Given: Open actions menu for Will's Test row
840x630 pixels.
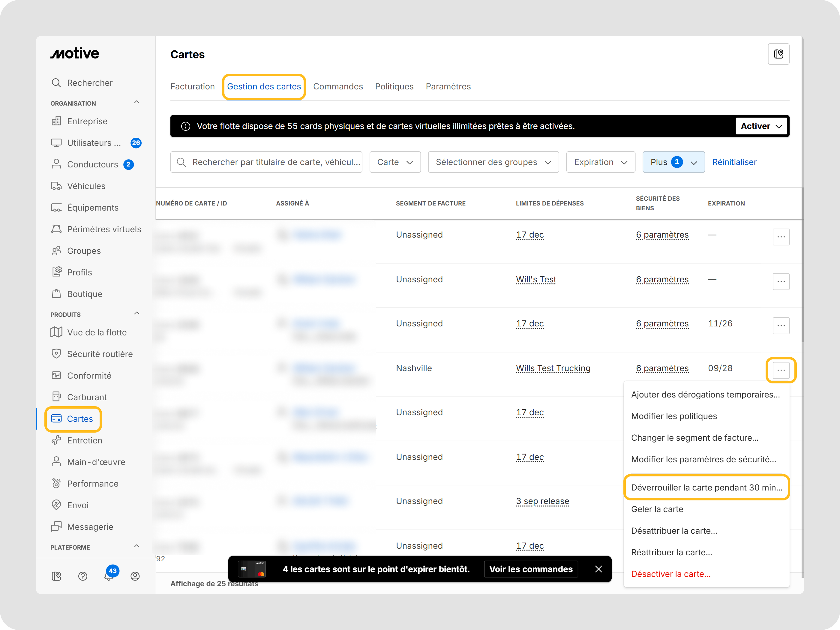Looking at the screenshot, I should coord(781,281).
